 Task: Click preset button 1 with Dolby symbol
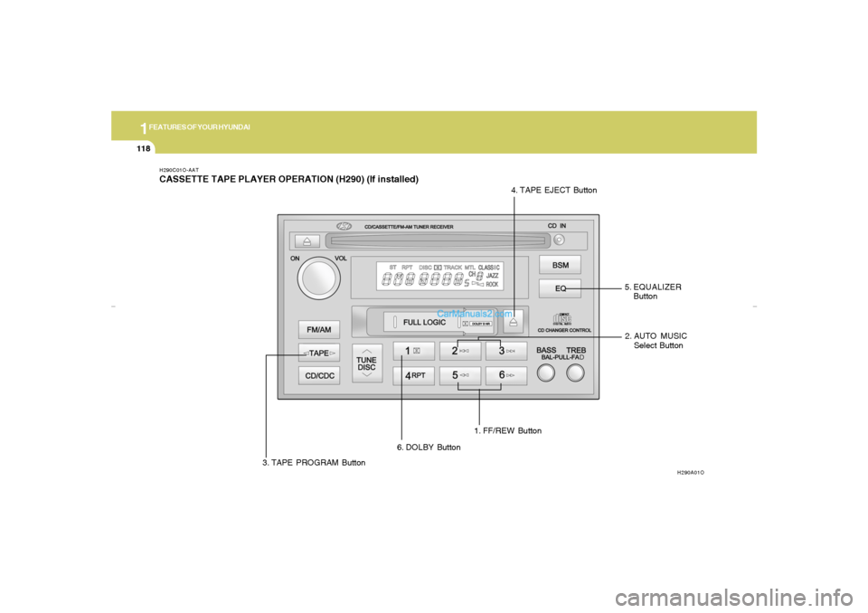tap(413, 351)
